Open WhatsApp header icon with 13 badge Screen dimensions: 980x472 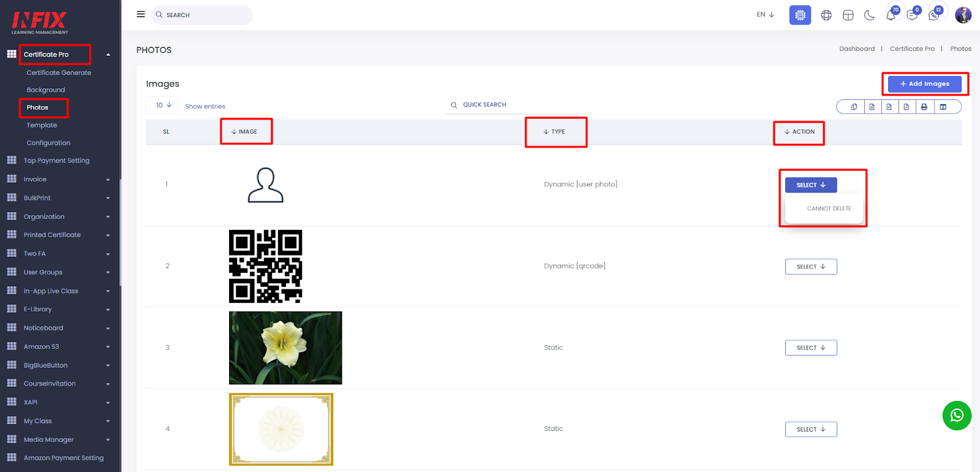(934, 15)
